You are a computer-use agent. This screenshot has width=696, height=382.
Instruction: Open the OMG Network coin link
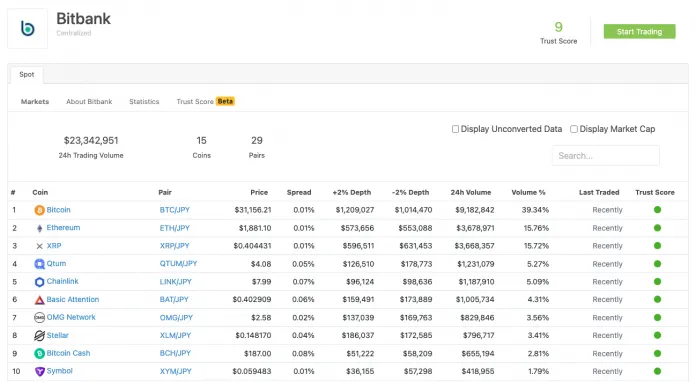coord(71,317)
